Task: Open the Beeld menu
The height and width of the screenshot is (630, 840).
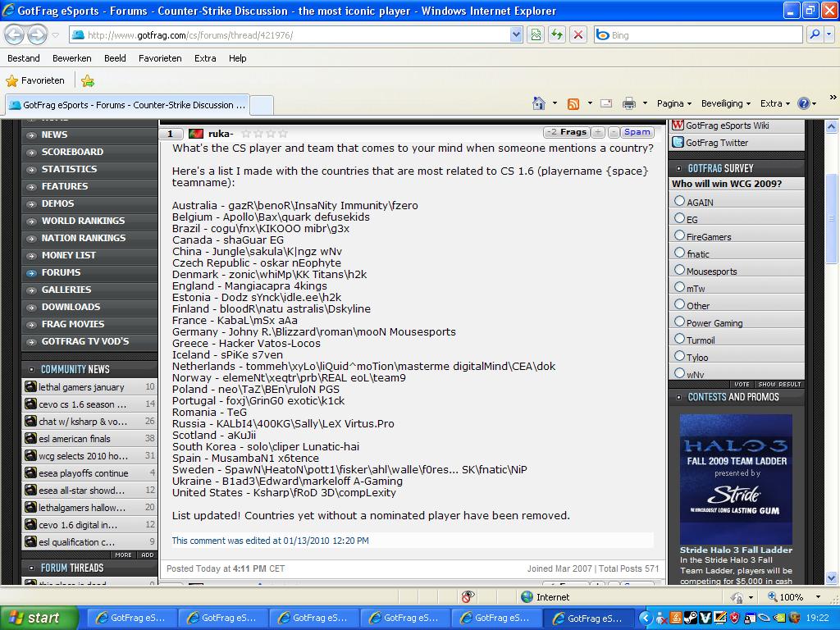Action: (x=115, y=58)
